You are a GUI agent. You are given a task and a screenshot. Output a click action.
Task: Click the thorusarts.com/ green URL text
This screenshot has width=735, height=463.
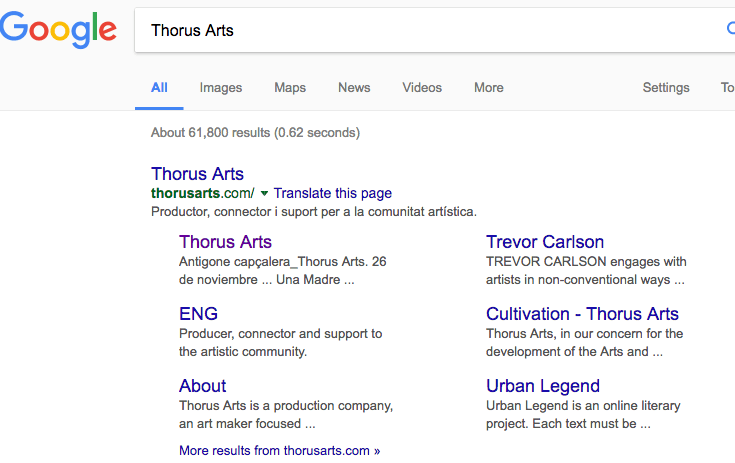[x=202, y=193]
